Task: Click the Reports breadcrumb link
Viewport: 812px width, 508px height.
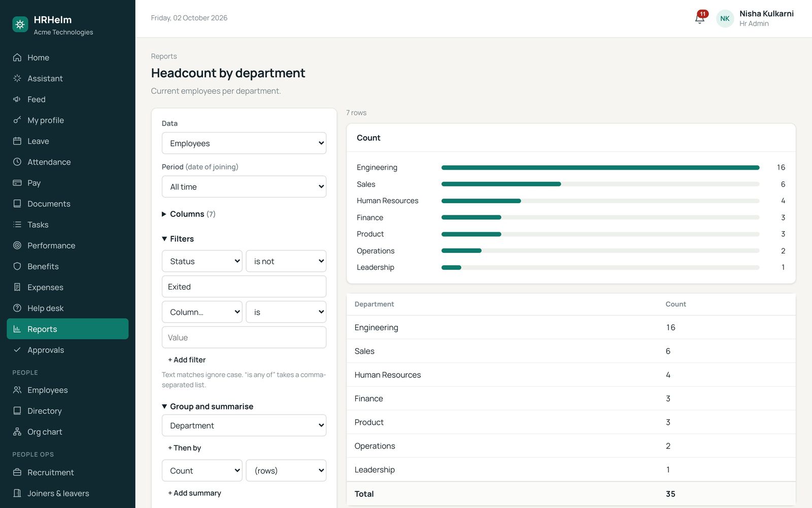Action: [x=164, y=56]
